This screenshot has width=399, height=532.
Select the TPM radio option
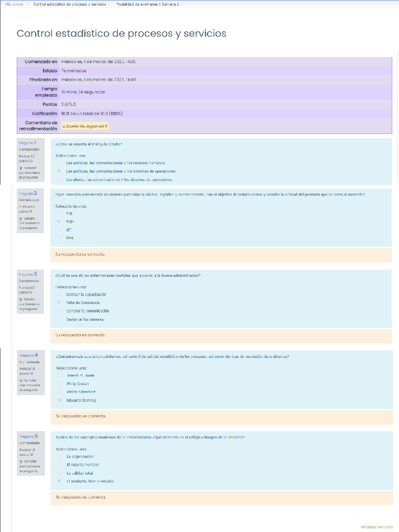(x=59, y=238)
